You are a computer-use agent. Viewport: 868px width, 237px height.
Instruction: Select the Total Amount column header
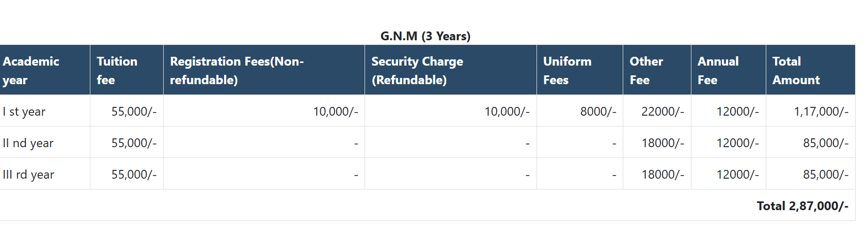click(x=796, y=70)
